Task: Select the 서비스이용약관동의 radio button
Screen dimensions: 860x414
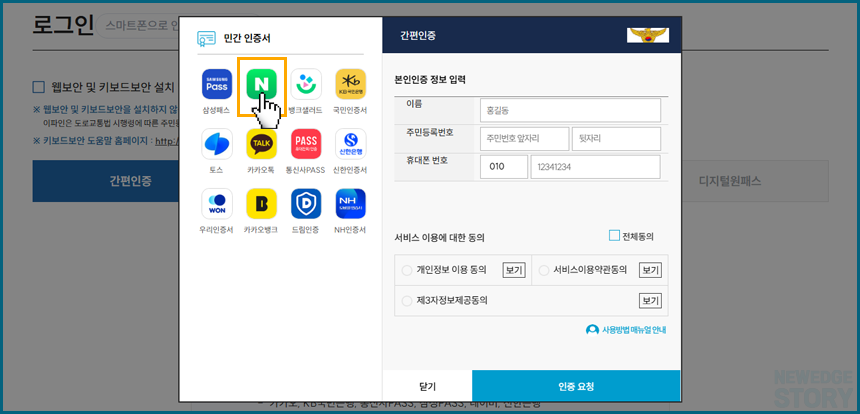Action: coord(544,270)
